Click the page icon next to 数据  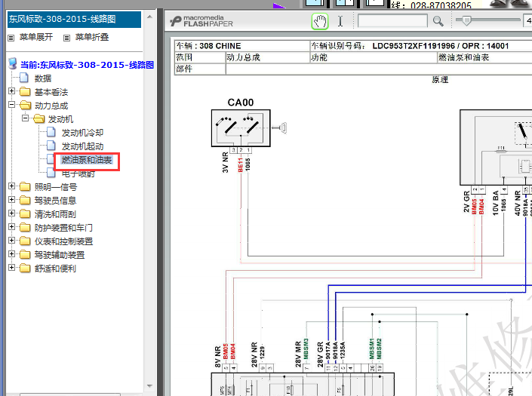pos(23,78)
